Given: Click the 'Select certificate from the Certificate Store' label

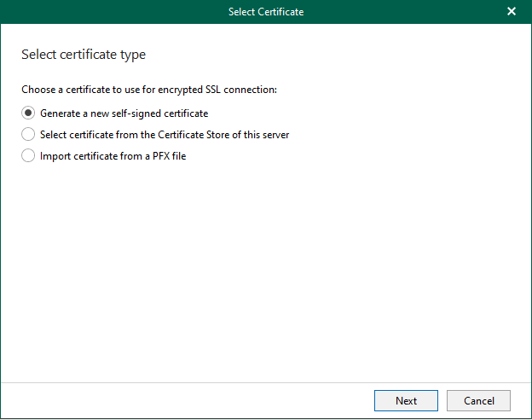Looking at the screenshot, I should coord(164,134).
